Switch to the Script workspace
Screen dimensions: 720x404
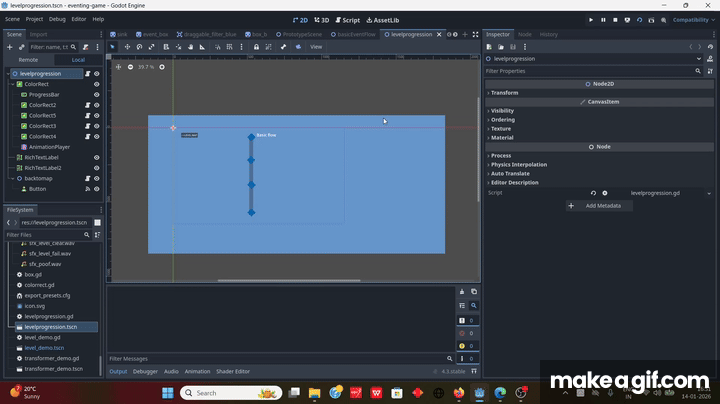click(x=348, y=20)
